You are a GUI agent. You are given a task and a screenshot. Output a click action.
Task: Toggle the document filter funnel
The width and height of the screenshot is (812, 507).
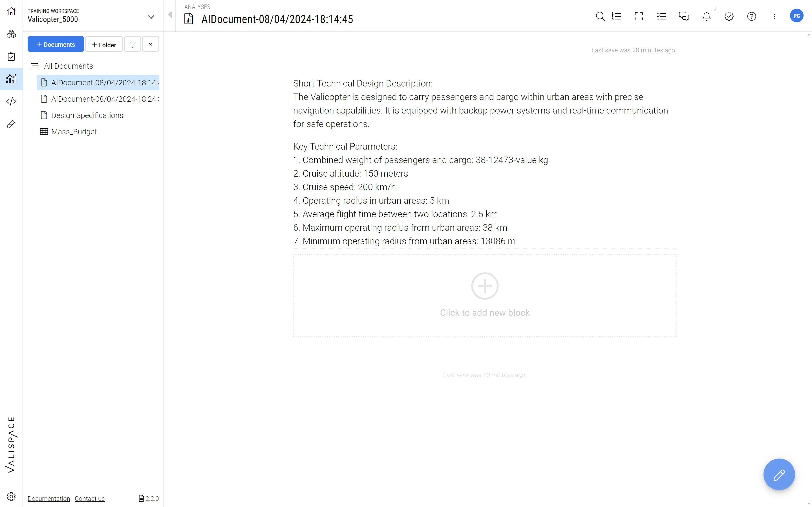(x=133, y=45)
